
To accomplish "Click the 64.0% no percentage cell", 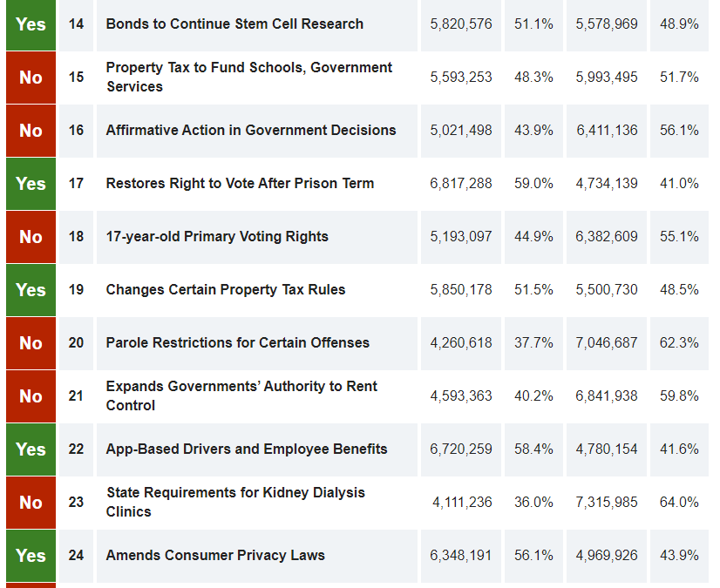I will click(679, 503).
